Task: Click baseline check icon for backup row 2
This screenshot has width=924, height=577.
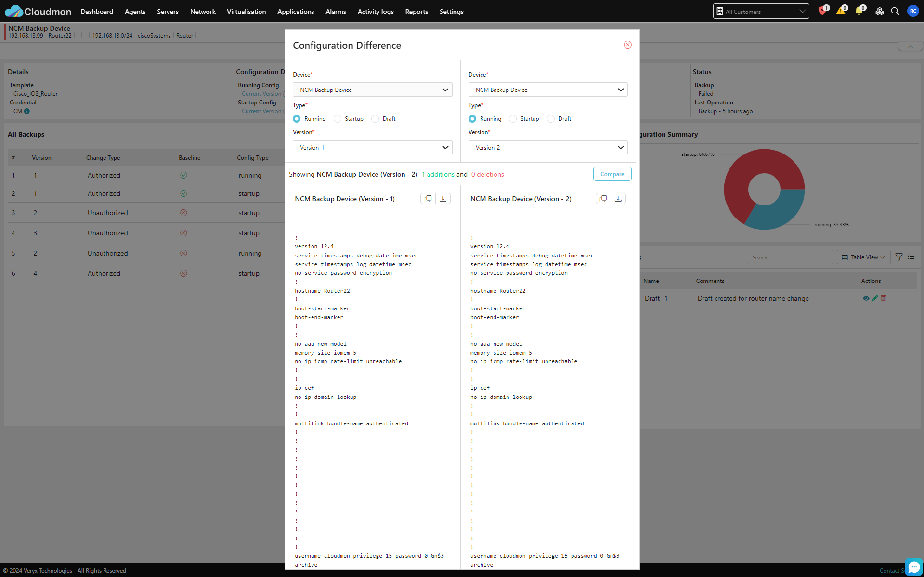Action: [183, 193]
